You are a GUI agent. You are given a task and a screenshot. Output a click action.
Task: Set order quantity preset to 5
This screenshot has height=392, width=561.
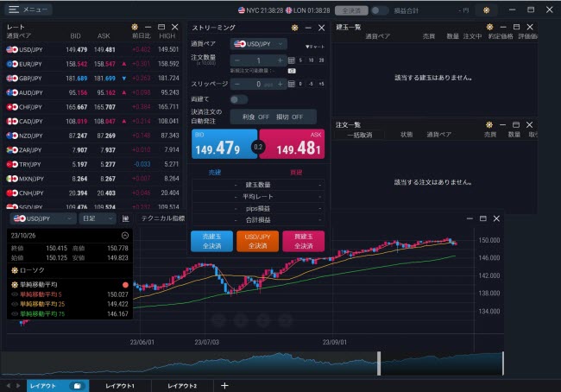tap(300, 60)
